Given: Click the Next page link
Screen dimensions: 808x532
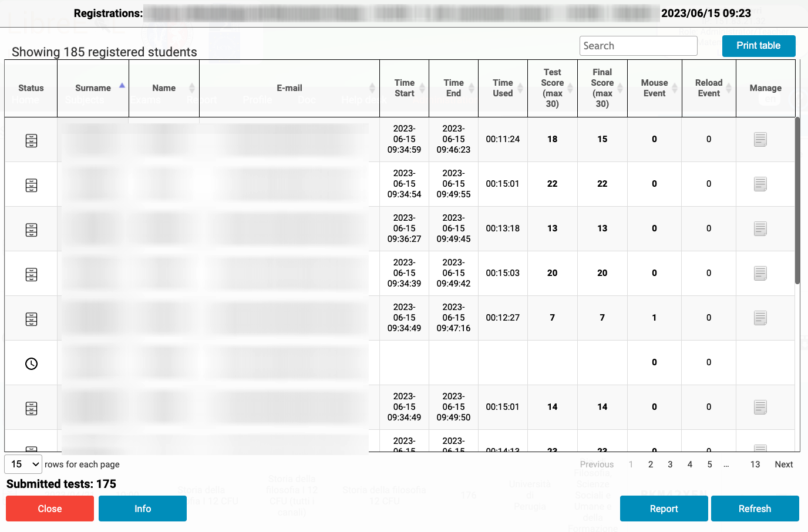Looking at the screenshot, I should tap(784, 464).
